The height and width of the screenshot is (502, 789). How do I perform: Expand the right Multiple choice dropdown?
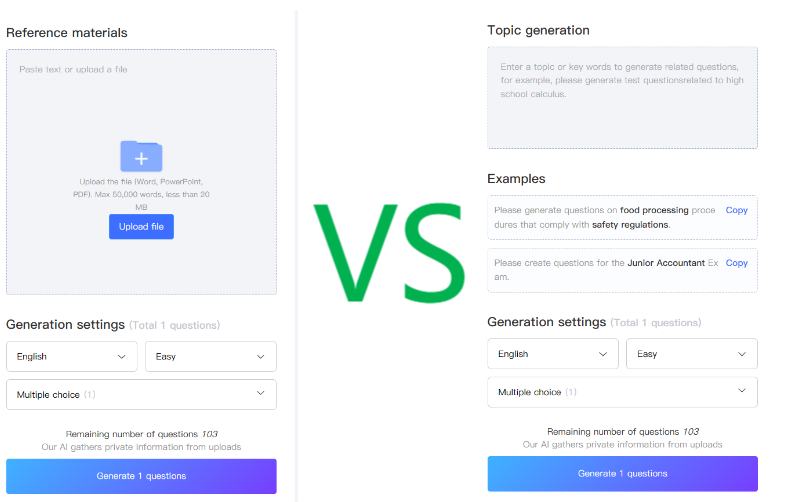(x=622, y=392)
